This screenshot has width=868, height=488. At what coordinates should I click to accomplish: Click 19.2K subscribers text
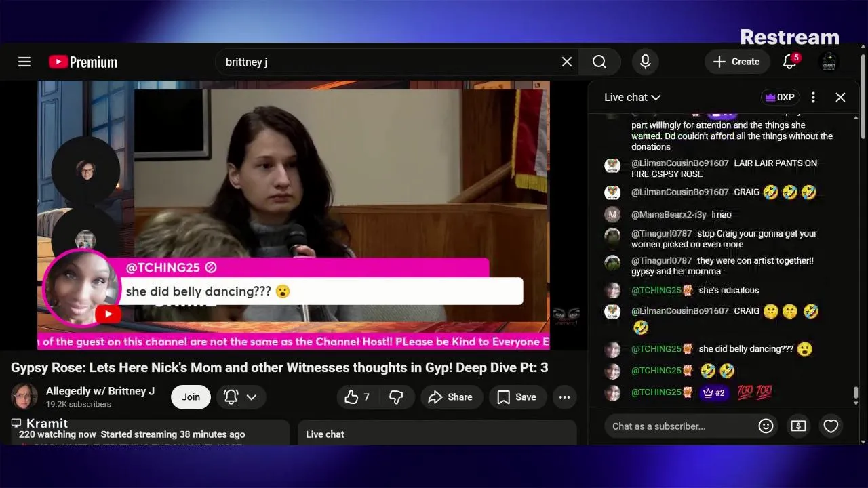click(78, 405)
